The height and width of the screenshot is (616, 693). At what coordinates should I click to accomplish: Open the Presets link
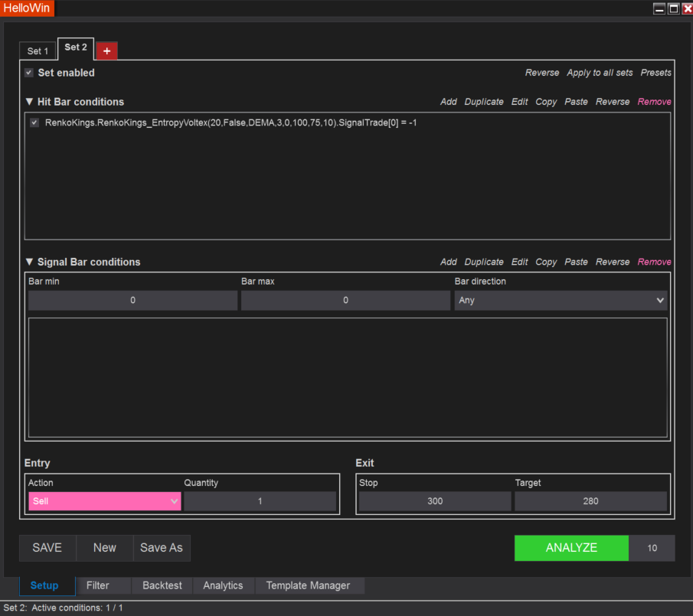coord(655,73)
